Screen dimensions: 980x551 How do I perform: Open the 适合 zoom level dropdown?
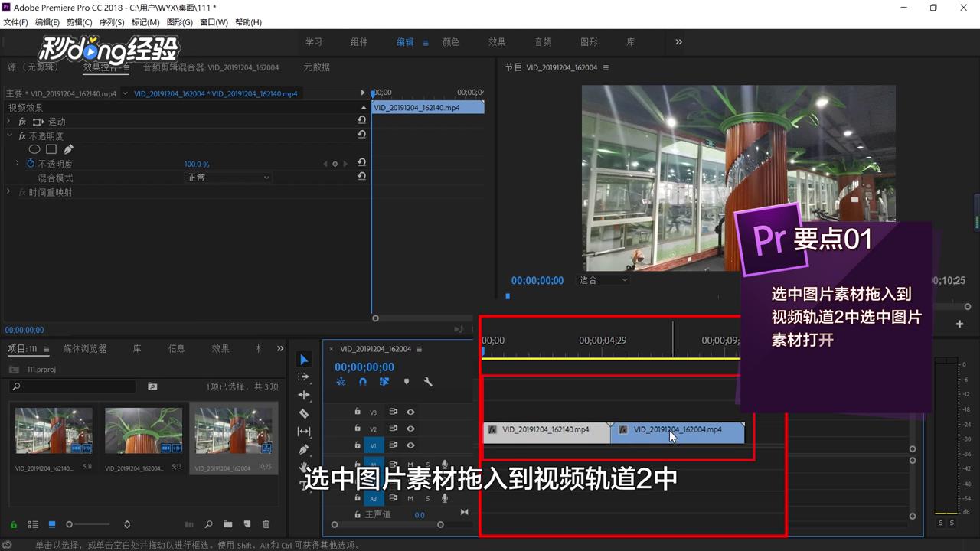(x=603, y=280)
